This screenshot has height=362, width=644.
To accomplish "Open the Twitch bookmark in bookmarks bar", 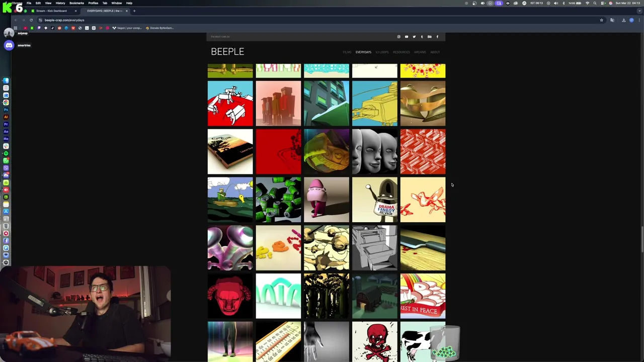I will [39, 28].
